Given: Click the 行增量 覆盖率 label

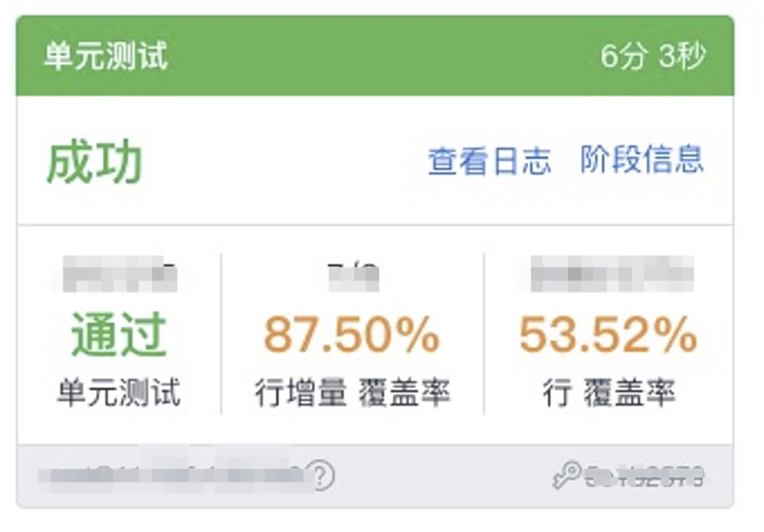Looking at the screenshot, I should pos(351,393).
